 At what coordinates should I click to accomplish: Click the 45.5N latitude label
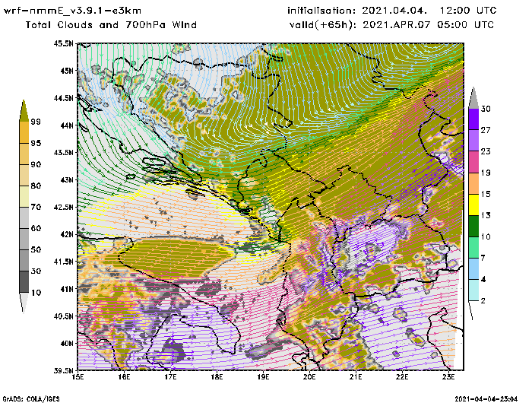pyautogui.click(x=63, y=43)
